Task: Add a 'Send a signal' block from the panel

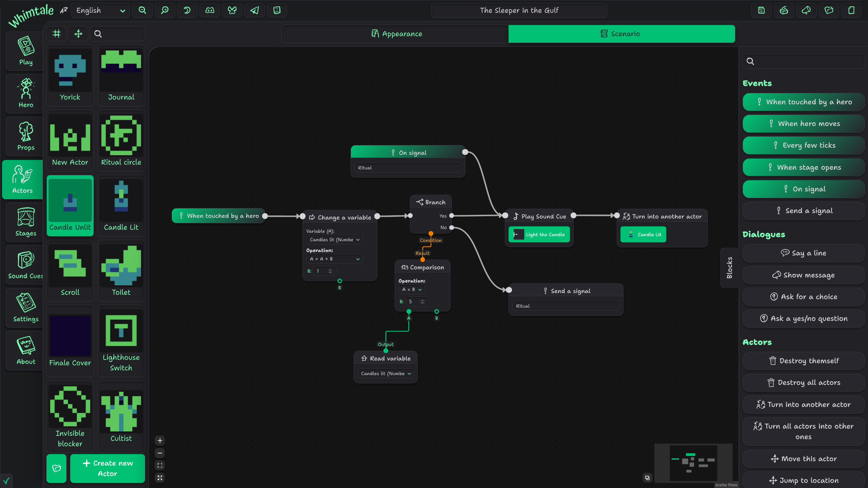Action: pyautogui.click(x=803, y=210)
